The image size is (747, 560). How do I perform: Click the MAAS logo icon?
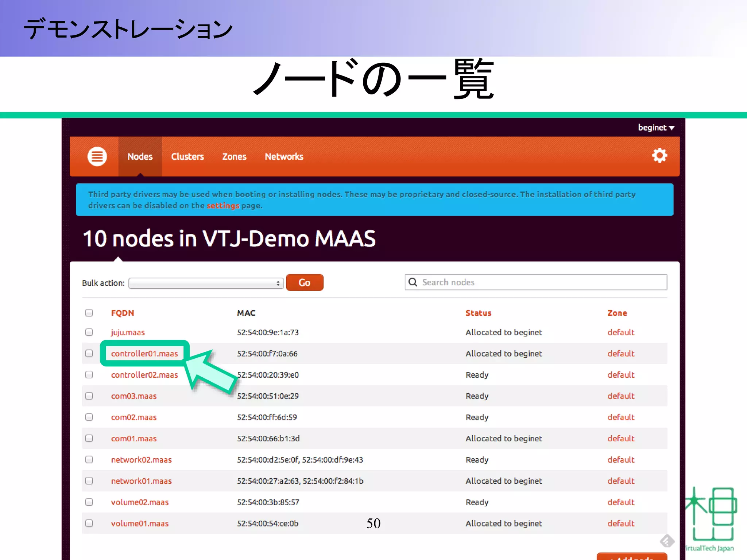click(x=97, y=156)
